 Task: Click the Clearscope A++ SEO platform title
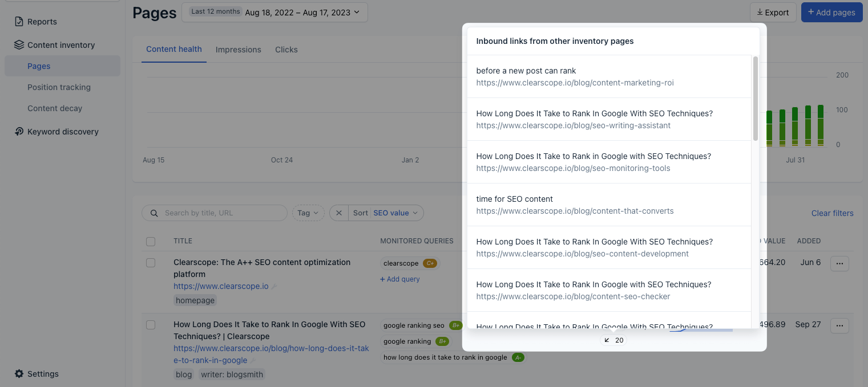tap(262, 268)
